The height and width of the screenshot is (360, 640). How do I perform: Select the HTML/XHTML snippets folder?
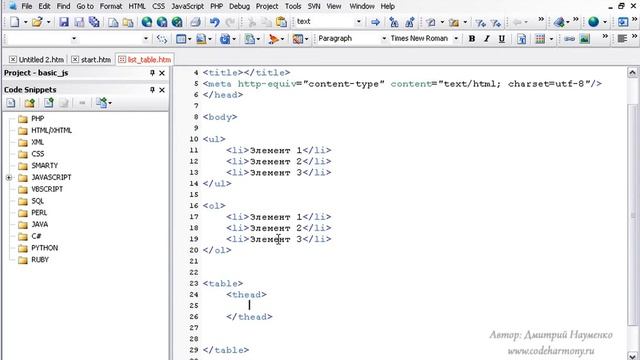(51, 131)
